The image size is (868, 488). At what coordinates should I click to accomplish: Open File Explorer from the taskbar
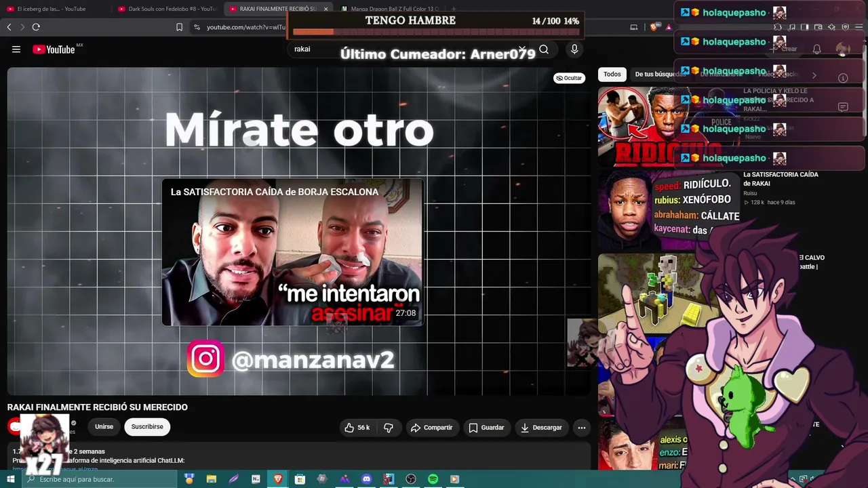(212, 479)
